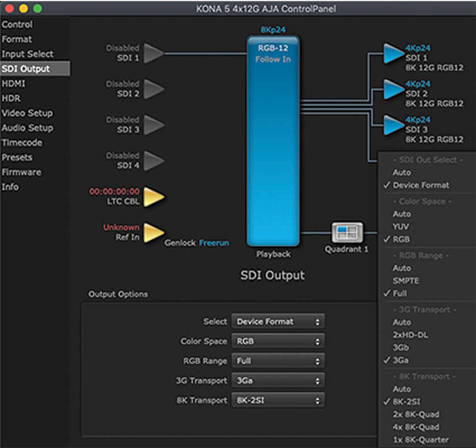
Task: Choose Auto under Color Space menu section
Action: [x=402, y=214]
